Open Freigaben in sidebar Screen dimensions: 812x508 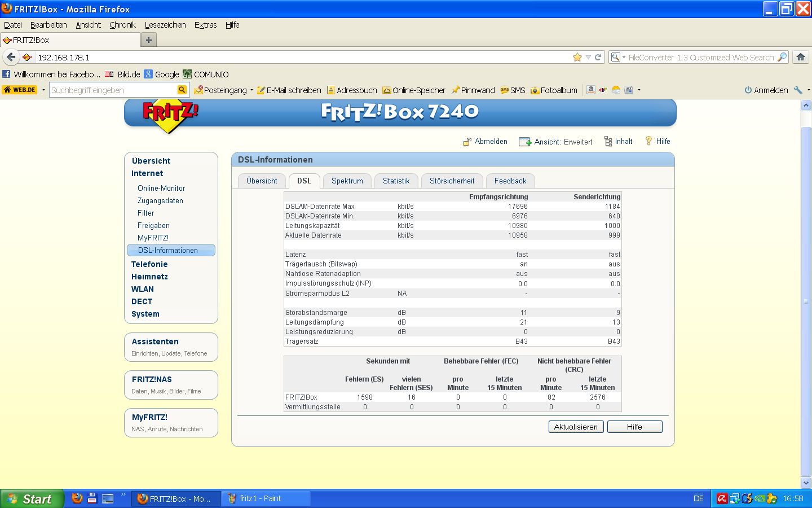click(x=153, y=225)
